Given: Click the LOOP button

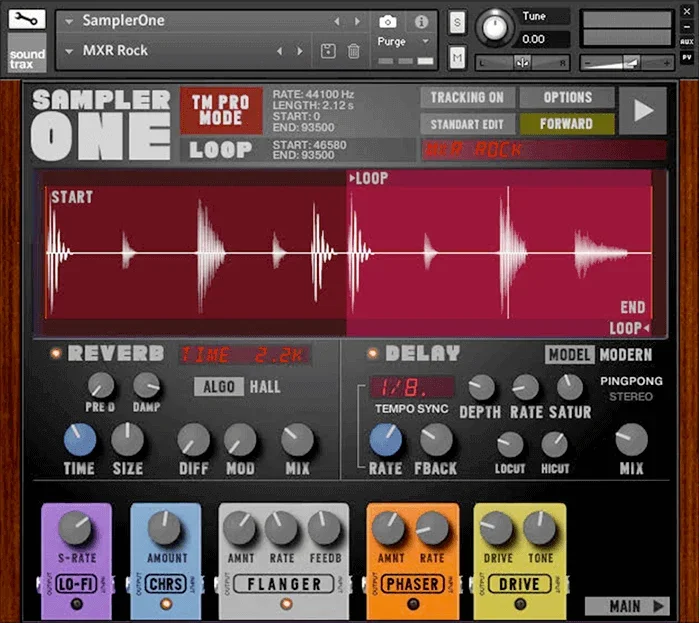Looking at the screenshot, I should 221,150.
